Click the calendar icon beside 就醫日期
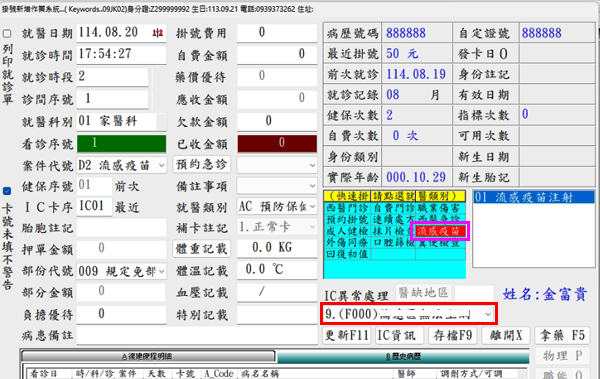The height and width of the screenshot is (379, 600). click(x=157, y=33)
